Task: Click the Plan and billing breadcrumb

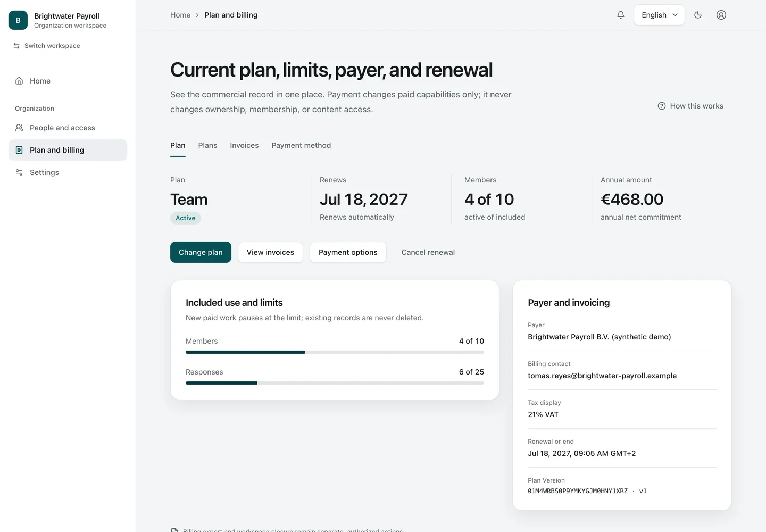Action: pyautogui.click(x=231, y=15)
